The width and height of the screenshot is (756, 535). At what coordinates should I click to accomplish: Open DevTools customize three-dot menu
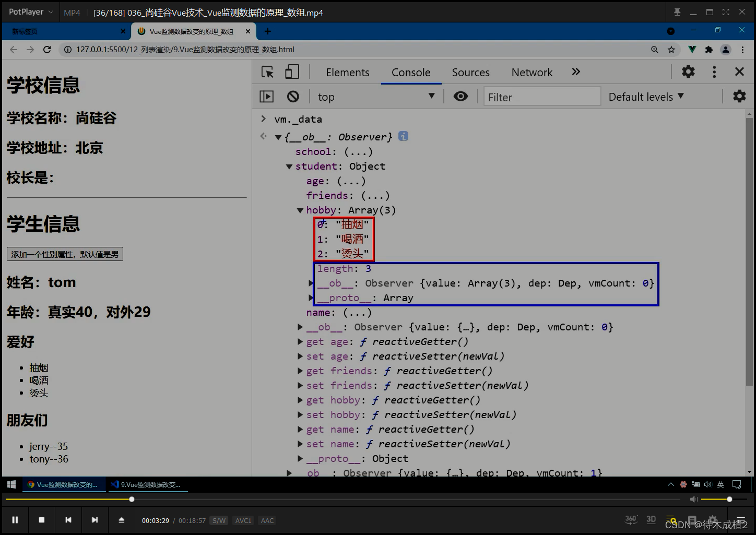pyautogui.click(x=714, y=72)
